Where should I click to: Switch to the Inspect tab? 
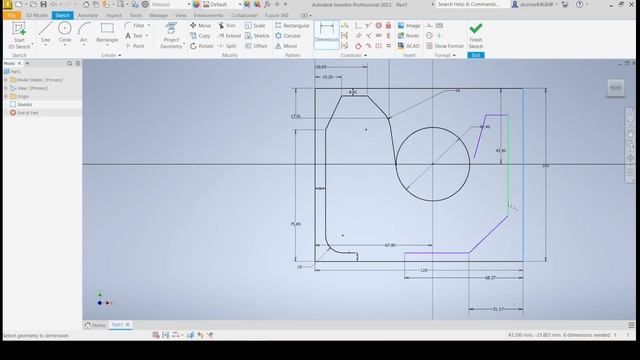click(x=113, y=16)
